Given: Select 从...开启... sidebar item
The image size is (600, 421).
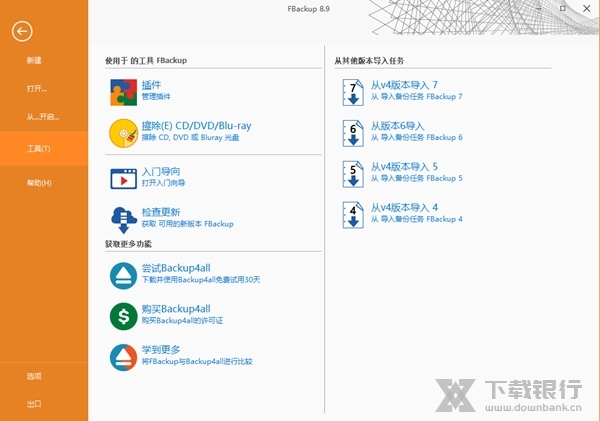Looking at the screenshot, I should point(43,117).
